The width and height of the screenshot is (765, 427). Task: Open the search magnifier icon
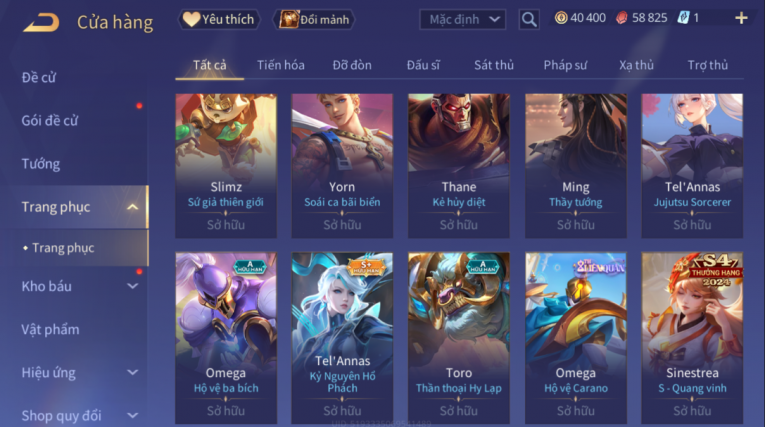click(x=529, y=20)
